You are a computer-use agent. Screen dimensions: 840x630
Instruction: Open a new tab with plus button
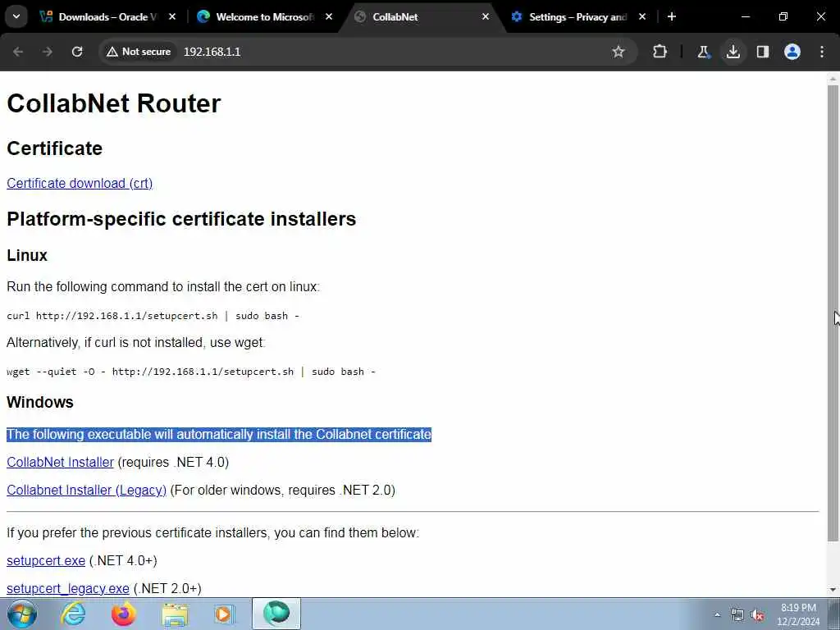(672, 16)
